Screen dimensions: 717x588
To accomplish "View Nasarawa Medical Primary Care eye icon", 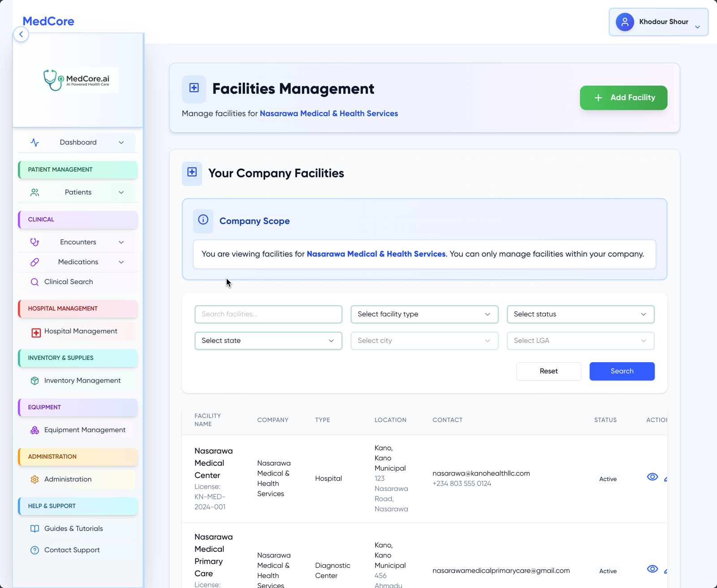I will click(652, 569).
